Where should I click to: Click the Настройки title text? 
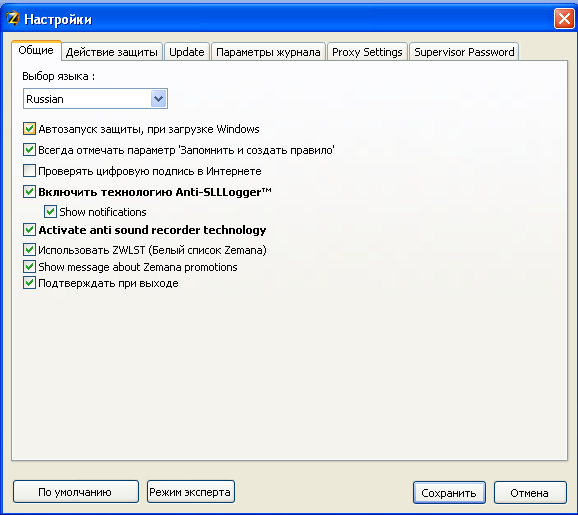(58, 19)
